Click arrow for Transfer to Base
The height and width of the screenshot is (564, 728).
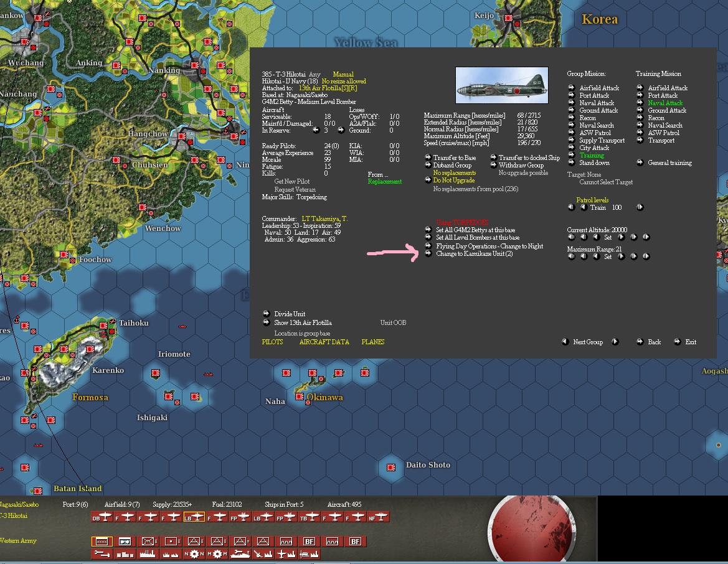click(x=428, y=157)
